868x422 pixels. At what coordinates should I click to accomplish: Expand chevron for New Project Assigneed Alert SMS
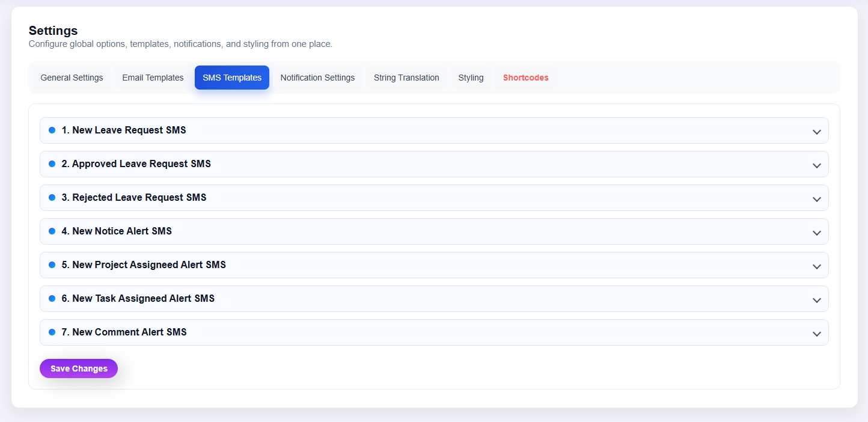(x=816, y=266)
